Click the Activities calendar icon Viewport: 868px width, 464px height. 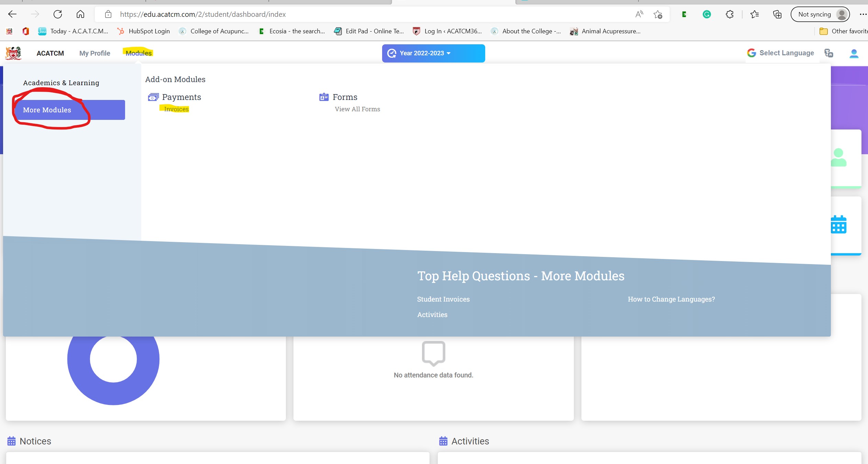point(443,441)
